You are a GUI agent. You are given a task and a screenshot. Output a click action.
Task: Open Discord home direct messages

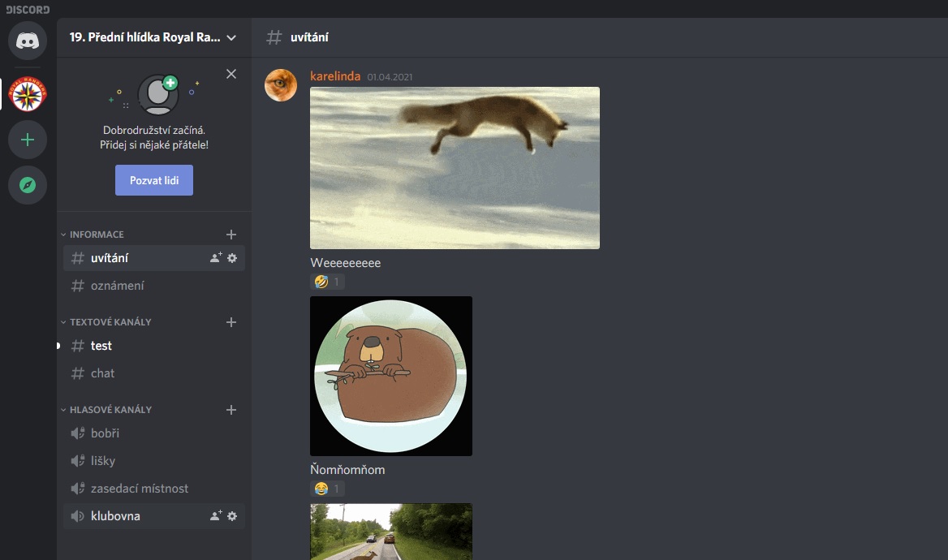pyautogui.click(x=28, y=41)
